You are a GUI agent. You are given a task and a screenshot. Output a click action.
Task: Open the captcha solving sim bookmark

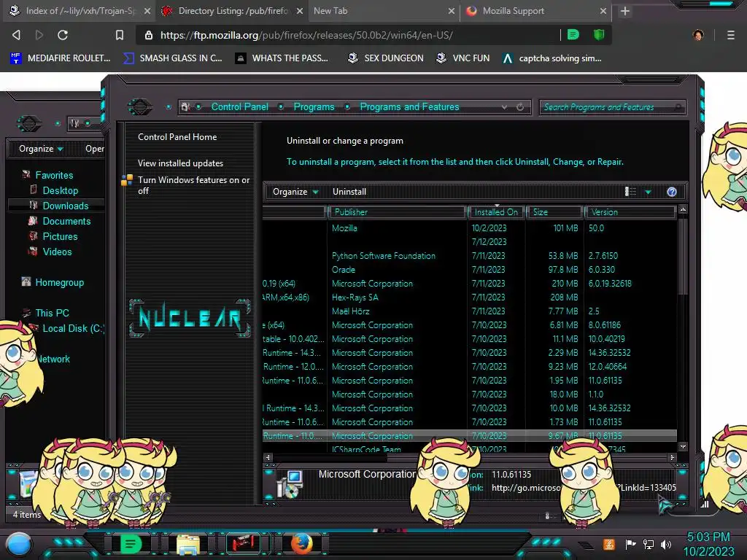pos(552,58)
